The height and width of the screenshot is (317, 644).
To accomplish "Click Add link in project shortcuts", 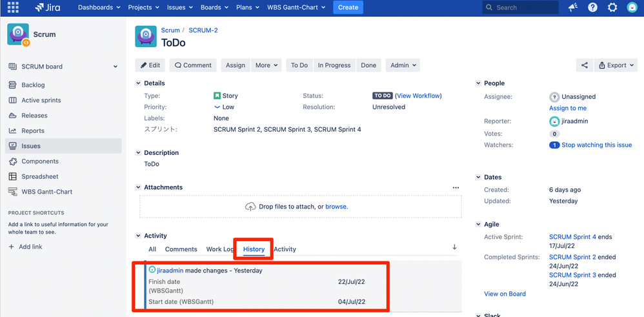I will [x=25, y=247].
